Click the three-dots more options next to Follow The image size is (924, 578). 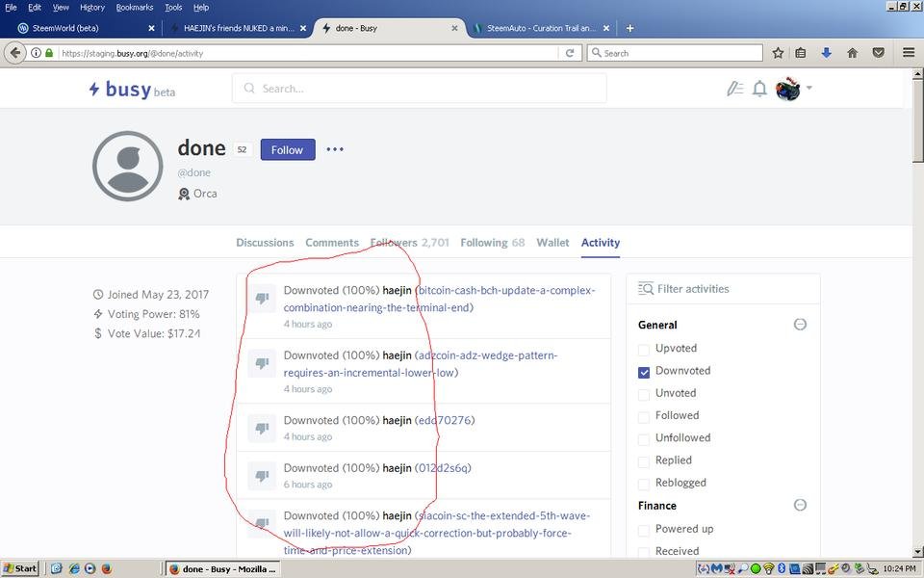[335, 149]
